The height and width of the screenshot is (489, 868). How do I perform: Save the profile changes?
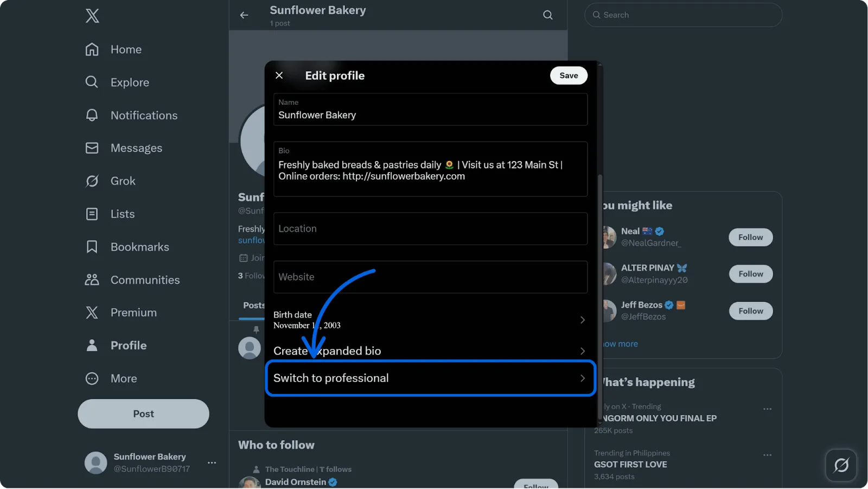pyautogui.click(x=569, y=75)
